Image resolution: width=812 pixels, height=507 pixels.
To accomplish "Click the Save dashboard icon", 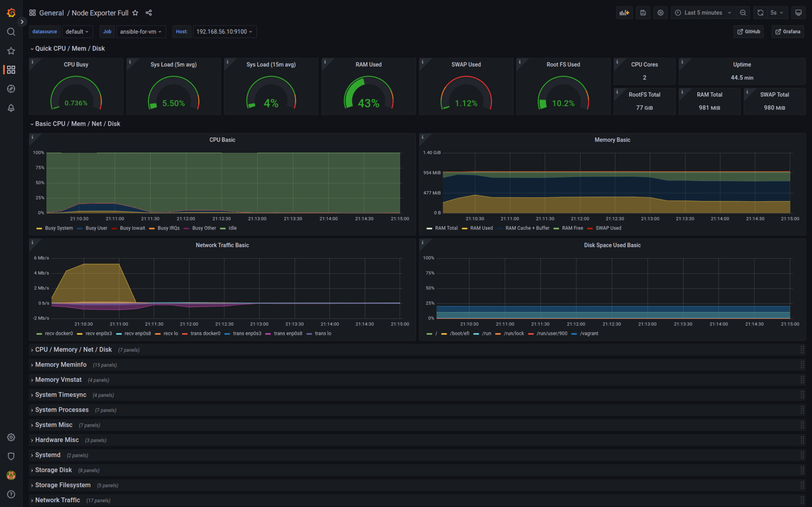I will 643,13.
